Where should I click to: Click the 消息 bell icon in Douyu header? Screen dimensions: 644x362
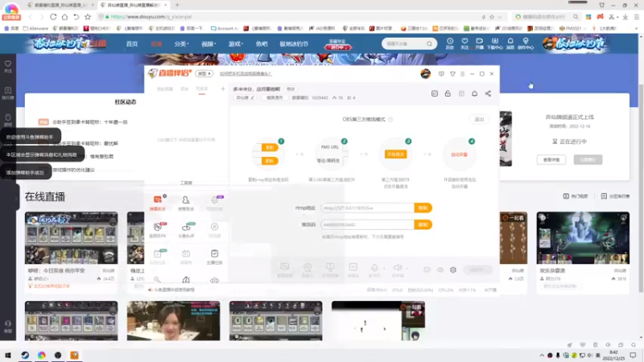click(x=510, y=43)
